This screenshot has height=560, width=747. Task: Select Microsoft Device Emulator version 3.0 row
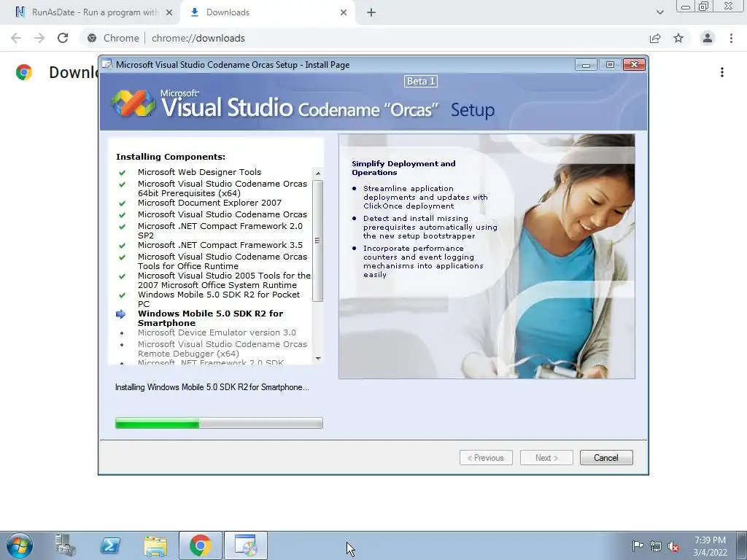coord(217,332)
